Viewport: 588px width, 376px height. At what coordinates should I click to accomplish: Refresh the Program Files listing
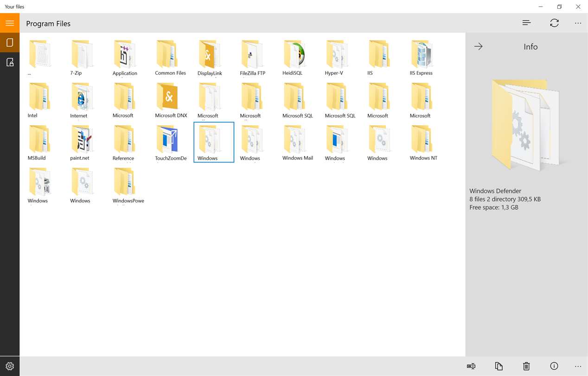coord(554,23)
